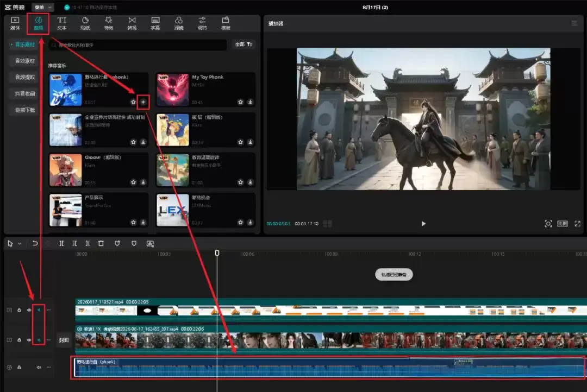Viewport: 587px width, 392px height.
Task: Preview the My Toy Phonk thumbnail
Action: coord(173,90)
